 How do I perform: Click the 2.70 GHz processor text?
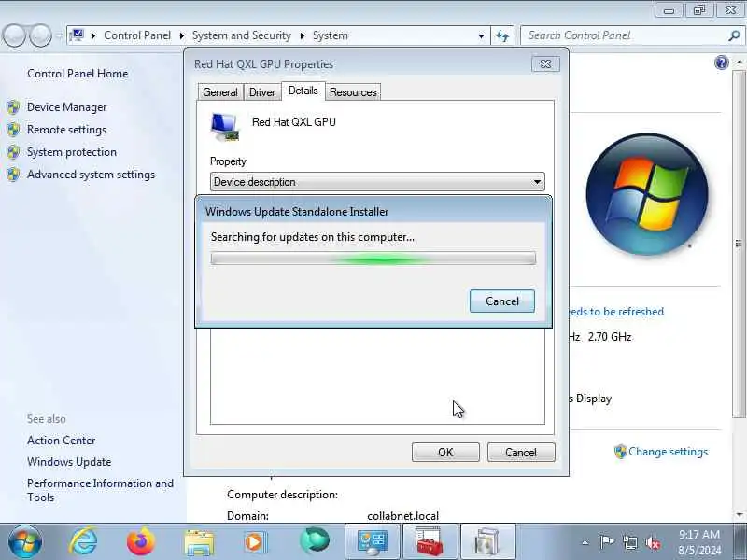click(x=610, y=337)
